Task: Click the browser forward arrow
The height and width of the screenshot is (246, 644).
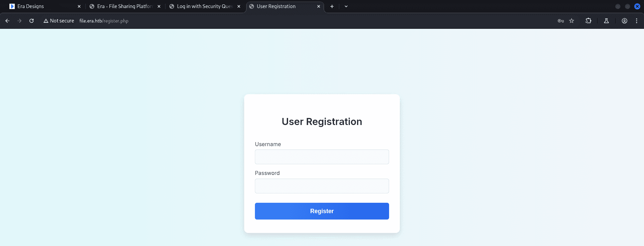Action: (19, 21)
